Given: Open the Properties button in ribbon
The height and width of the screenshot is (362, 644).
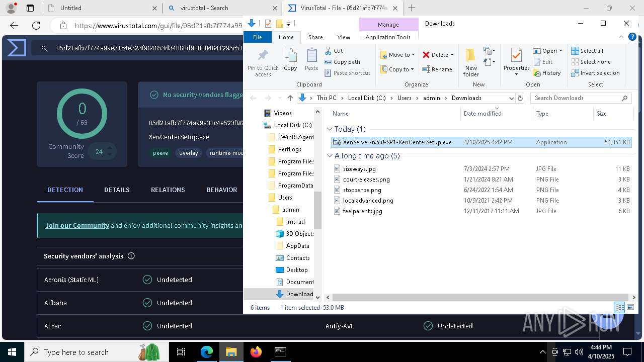Looking at the screenshot, I should [516, 62].
